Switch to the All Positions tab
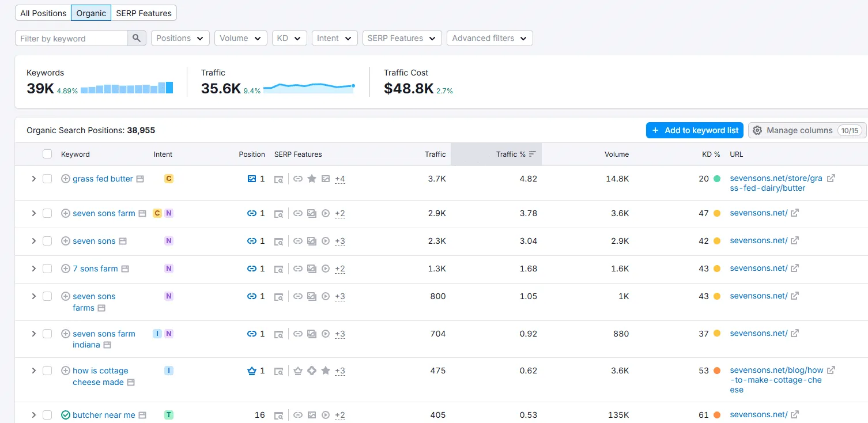 42,12
